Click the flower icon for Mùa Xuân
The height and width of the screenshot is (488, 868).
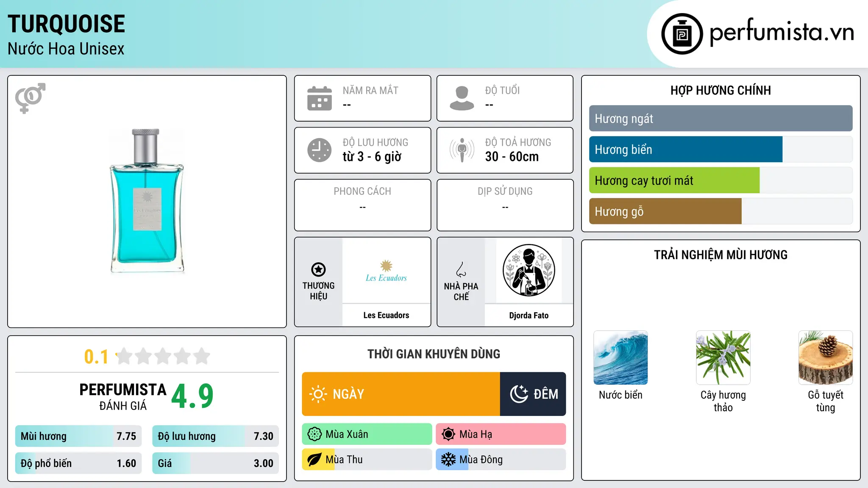click(x=314, y=434)
